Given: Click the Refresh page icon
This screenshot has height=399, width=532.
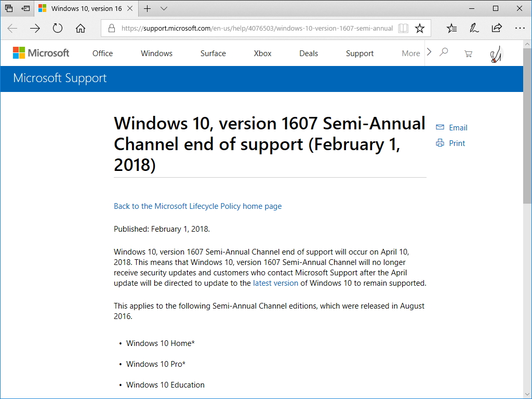Looking at the screenshot, I should tap(58, 29).
